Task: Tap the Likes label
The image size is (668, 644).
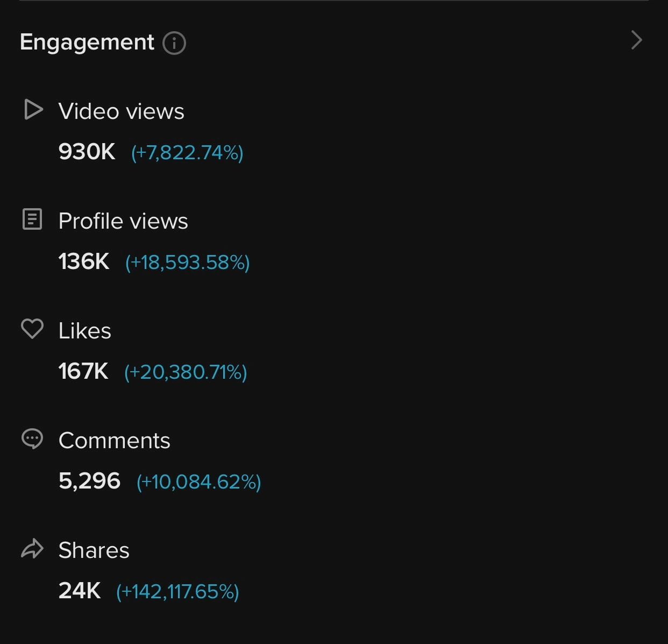Action: tap(85, 331)
